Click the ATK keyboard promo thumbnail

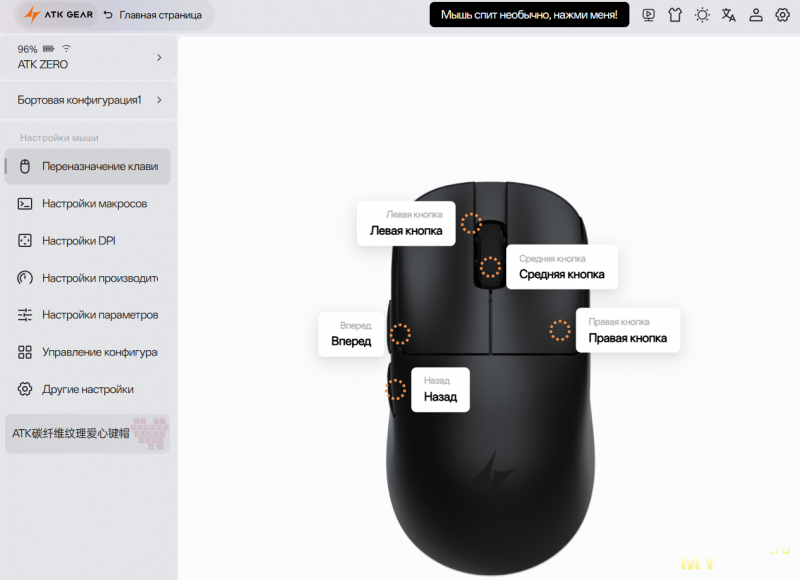150,434
